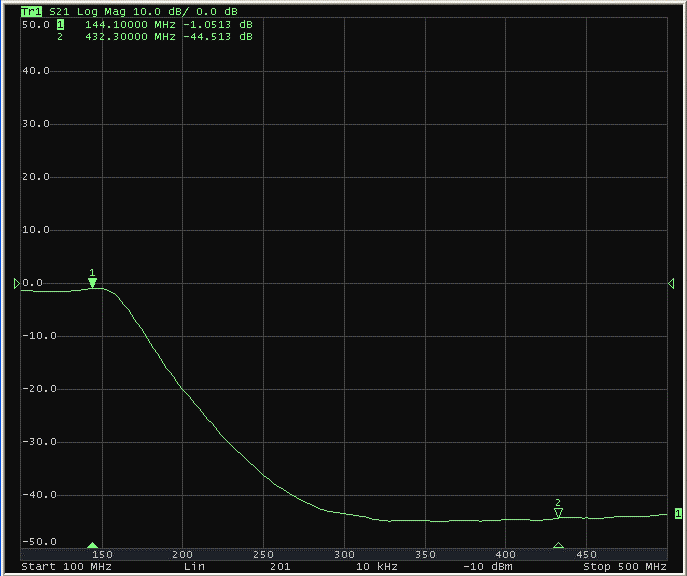687x576 pixels.
Task: Click the Stop 500 MHz field
Action: (x=625, y=567)
